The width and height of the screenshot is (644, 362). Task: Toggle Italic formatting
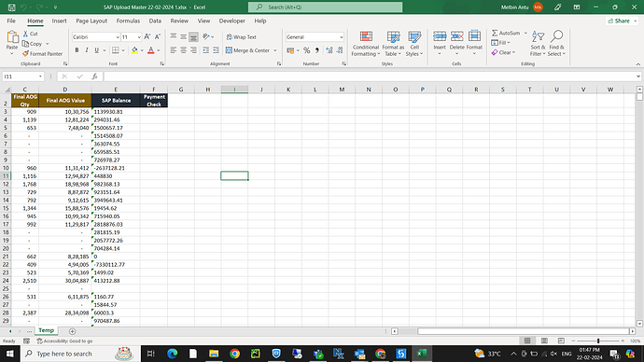pos(87,50)
